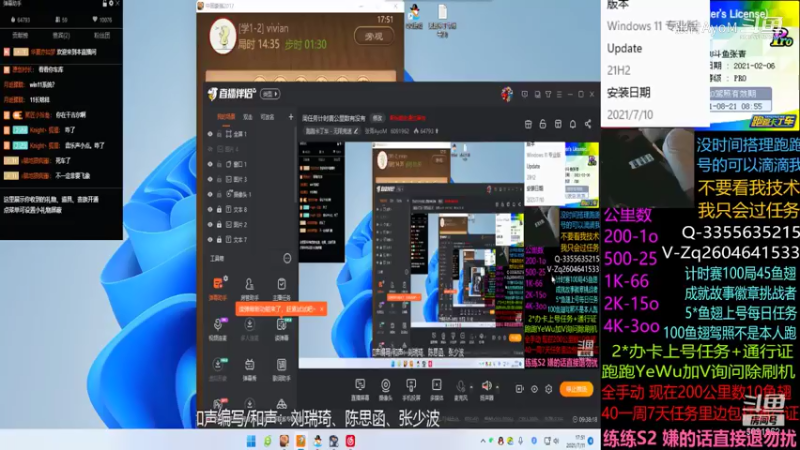This screenshot has height=450, width=800.
Task: Dismiss the orange tooltip popup
Action: click(321, 309)
